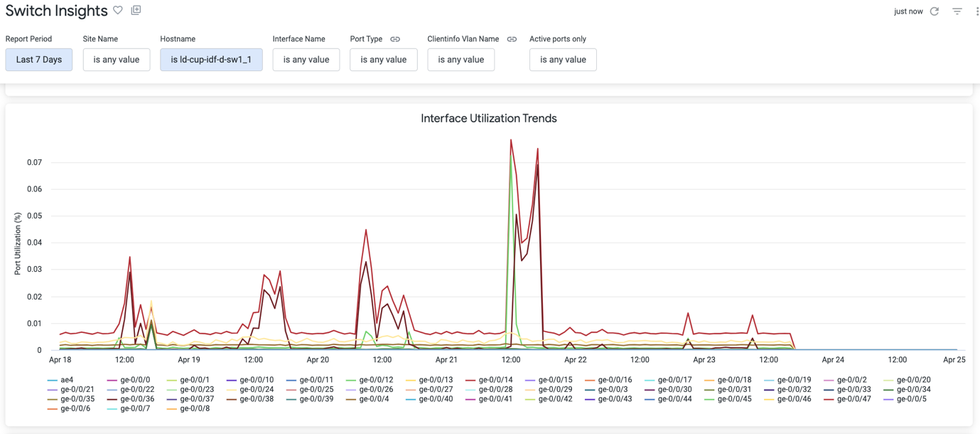Click the add-to-board icon beside the heart
The image size is (980, 434).
click(x=136, y=10)
